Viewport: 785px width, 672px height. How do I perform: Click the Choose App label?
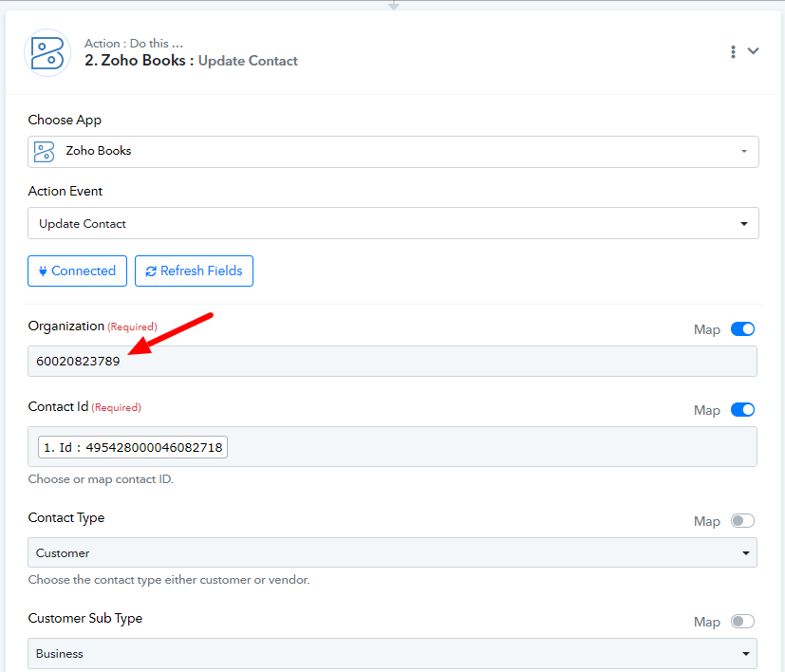[65, 121]
